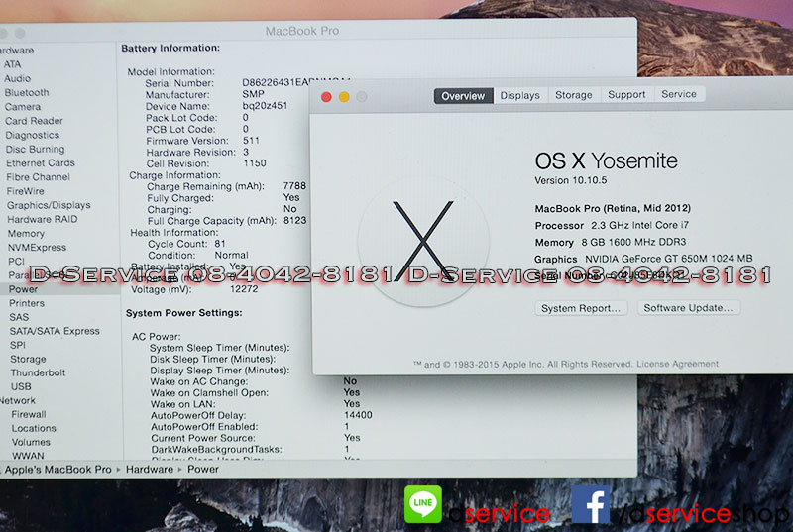
Task: Click the Software Update... button
Action: click(688, 308)
